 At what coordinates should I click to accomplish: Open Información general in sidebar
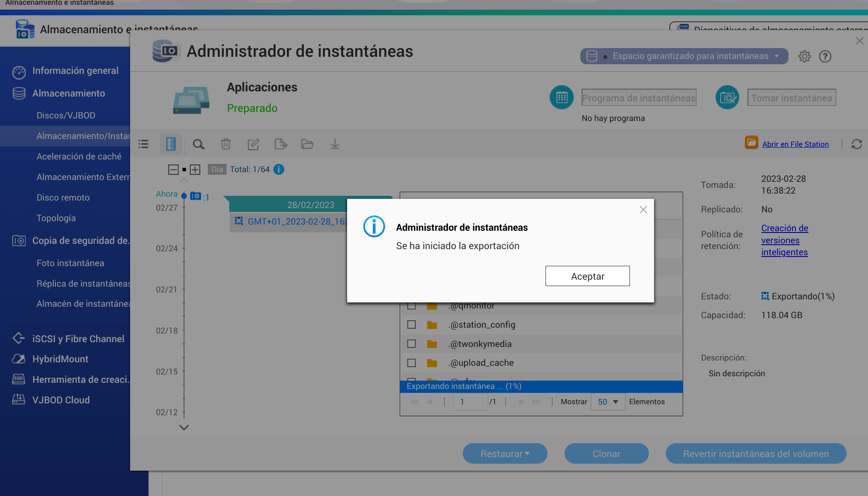pyautogui.click(x=75, y=71)
